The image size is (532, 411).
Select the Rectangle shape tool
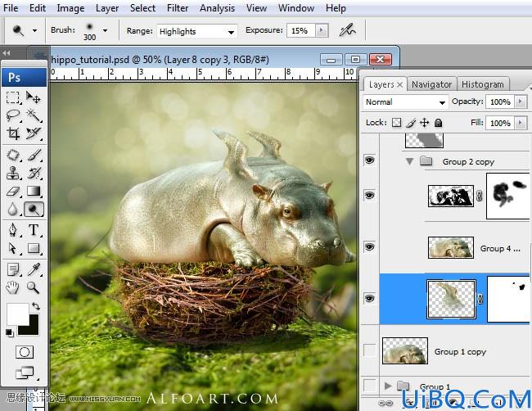pyautogui.click(x=34, y=248)
